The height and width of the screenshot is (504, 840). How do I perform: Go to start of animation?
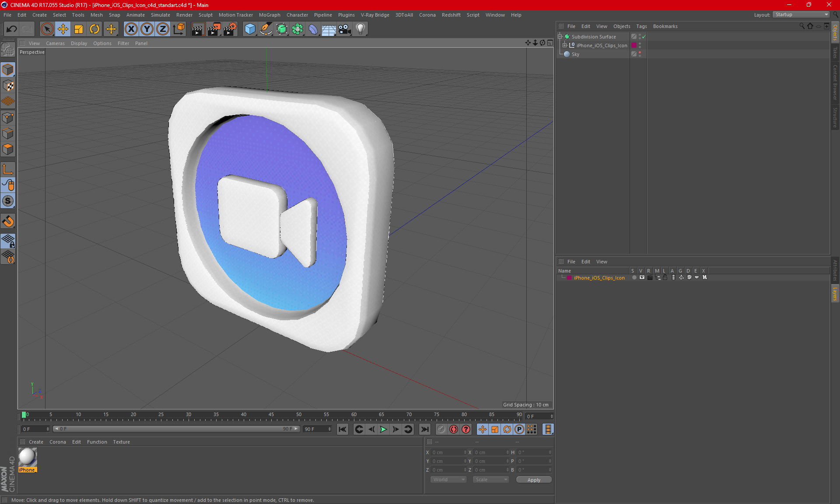(x=343, y=429)
